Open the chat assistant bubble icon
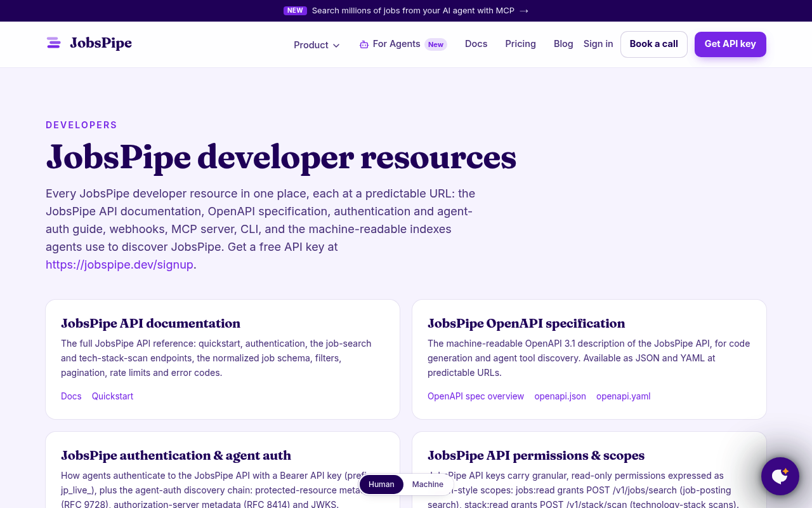Viewport: 812px width, 508px height. tap(780, 476)
